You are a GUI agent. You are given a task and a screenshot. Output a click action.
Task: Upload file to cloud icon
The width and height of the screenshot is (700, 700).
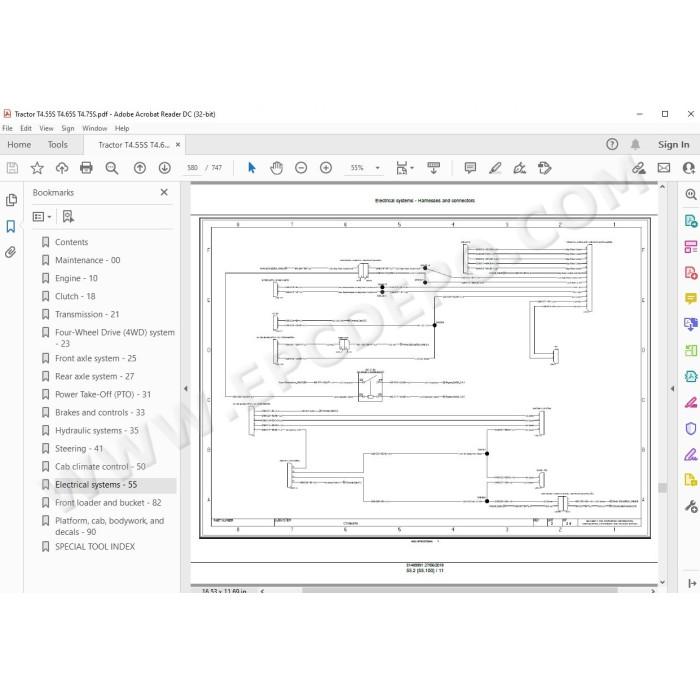pos(62,168)
